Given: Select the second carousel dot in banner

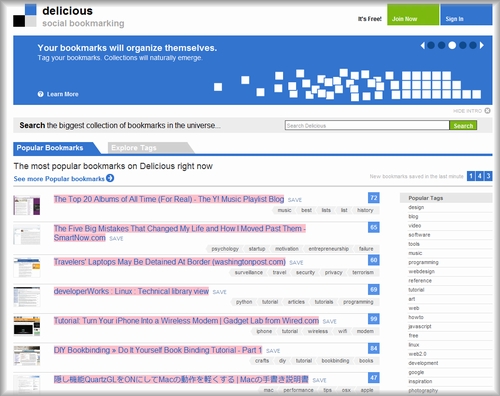Looking at the screenshot, I should pos(441,45).
